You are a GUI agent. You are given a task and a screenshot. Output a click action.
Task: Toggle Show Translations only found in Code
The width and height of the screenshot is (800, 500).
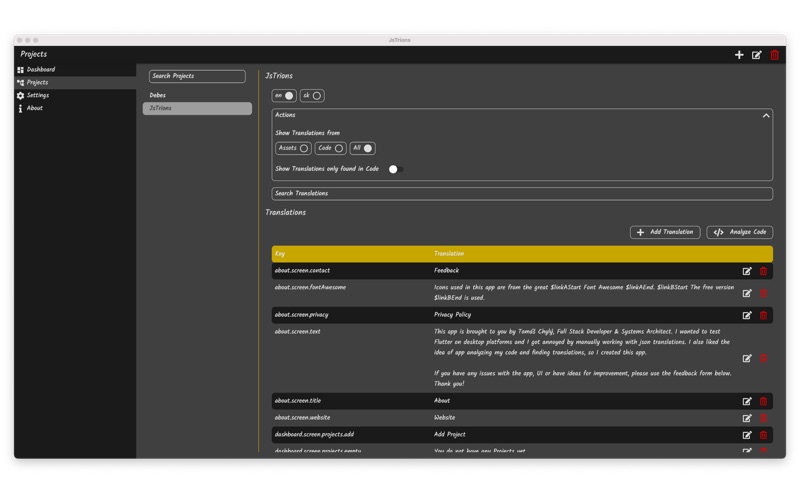click(x=395, y=169)
